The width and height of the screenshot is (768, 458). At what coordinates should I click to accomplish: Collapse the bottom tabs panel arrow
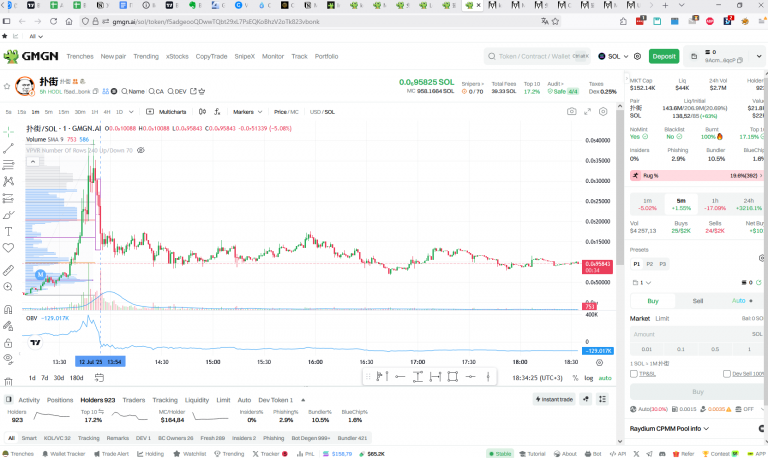303,400
